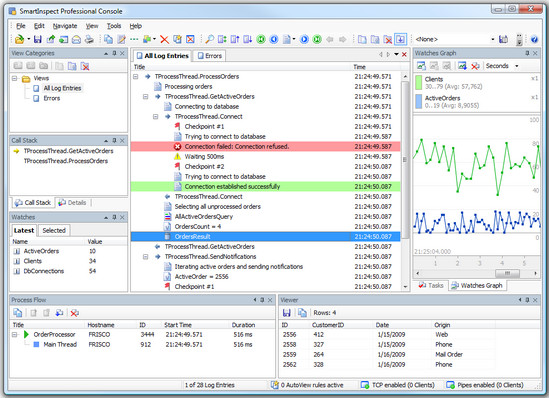Click the log list scroll down arrow
The image size is (549, 398).
click(405, 287)
